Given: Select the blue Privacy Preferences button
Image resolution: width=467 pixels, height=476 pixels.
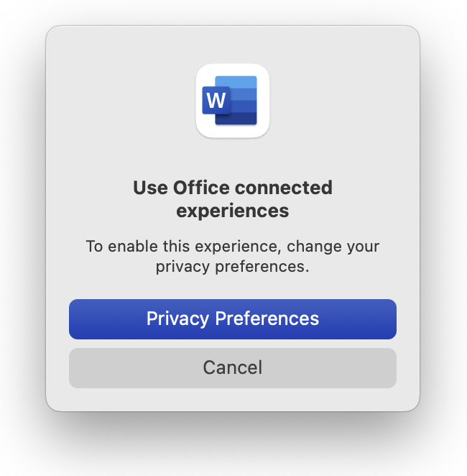Looking at the screenshot, I should click(x=233, y=319).
